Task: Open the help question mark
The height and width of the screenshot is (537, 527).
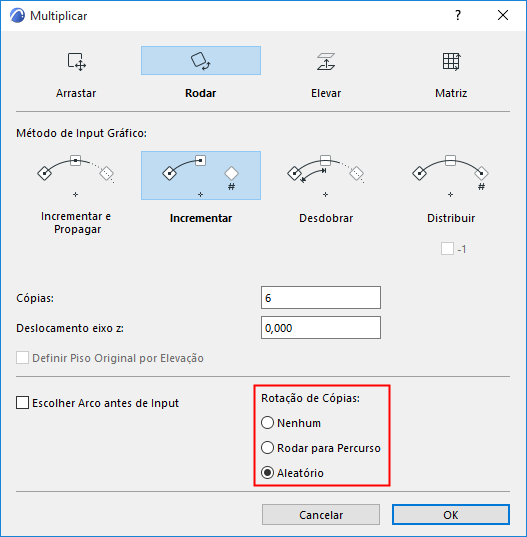Action: tap(458, 15)
